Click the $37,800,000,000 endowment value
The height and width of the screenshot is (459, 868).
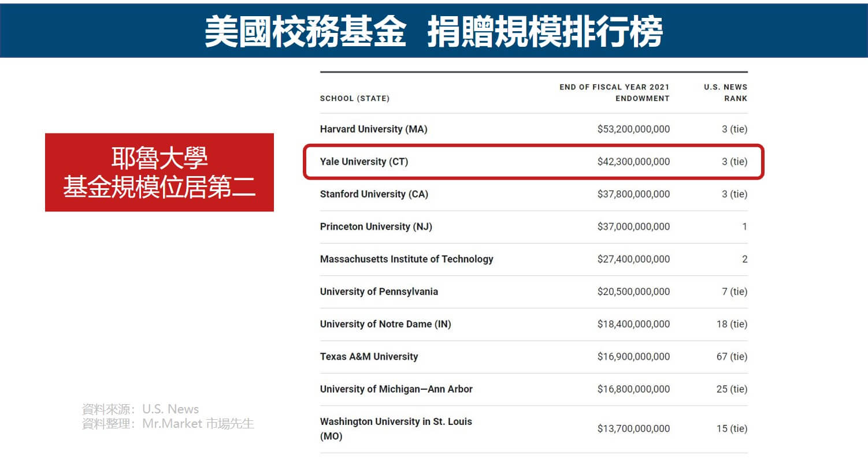633,194
